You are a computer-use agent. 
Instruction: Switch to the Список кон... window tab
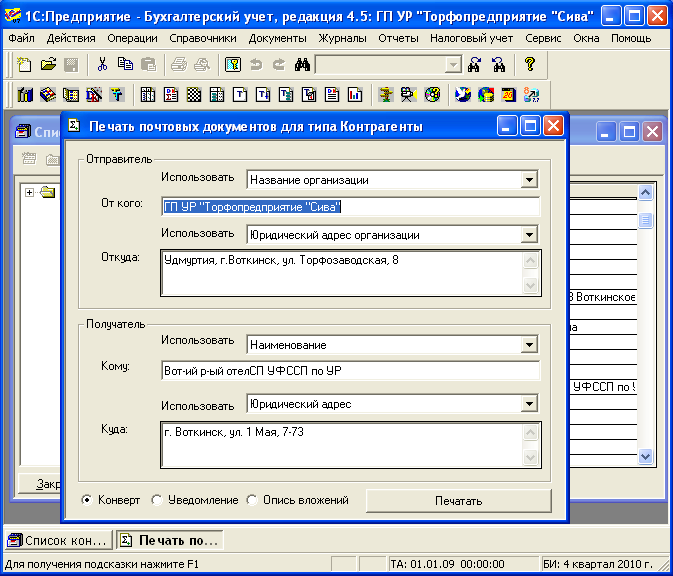click(59, 540)
